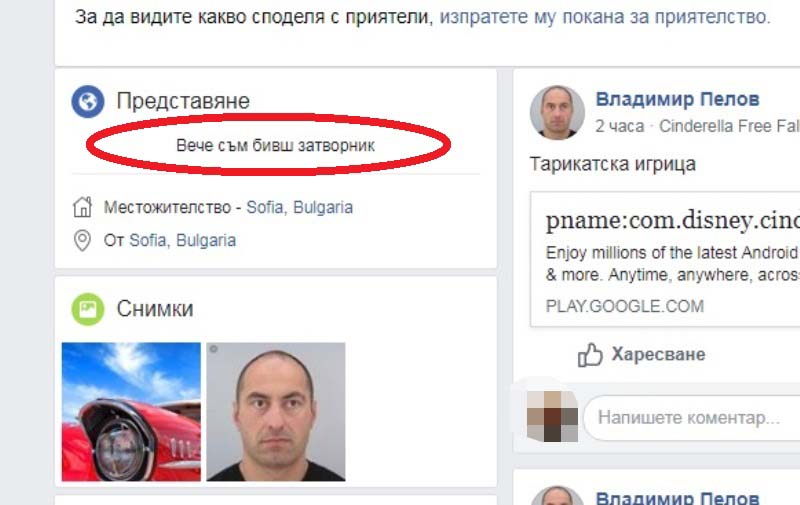Click the pixelated avatar beside the comment box
The height and width of the screenshot is (505, 800).
pyautogui.click(x=553, y=416)
